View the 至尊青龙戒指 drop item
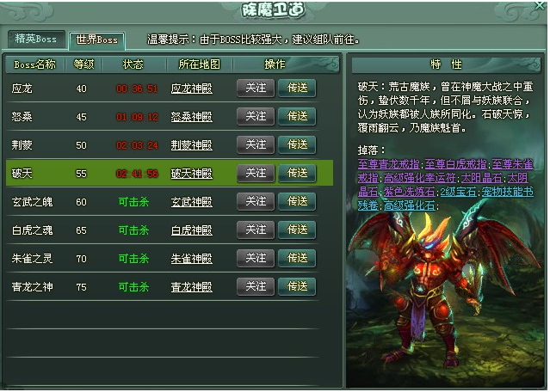 389,164
